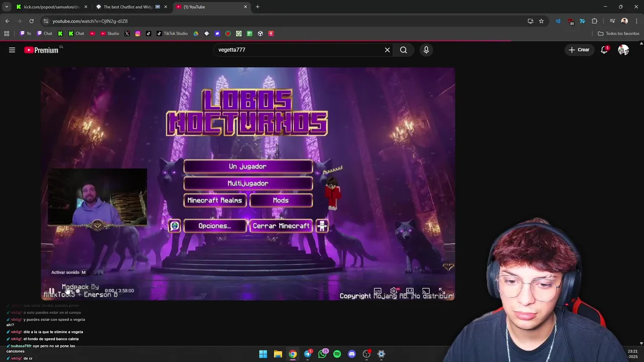Open YouTube notifications bell
This screenshot has height=362, width=644.
(604, 50)
